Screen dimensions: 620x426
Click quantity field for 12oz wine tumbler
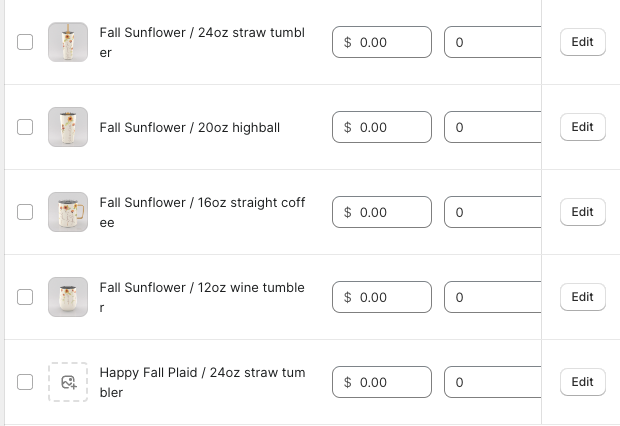[x=492, y=297]
